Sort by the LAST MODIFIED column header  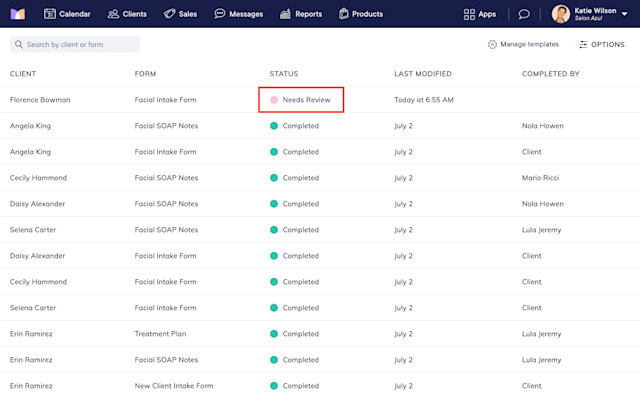click(x=423, y=74)
